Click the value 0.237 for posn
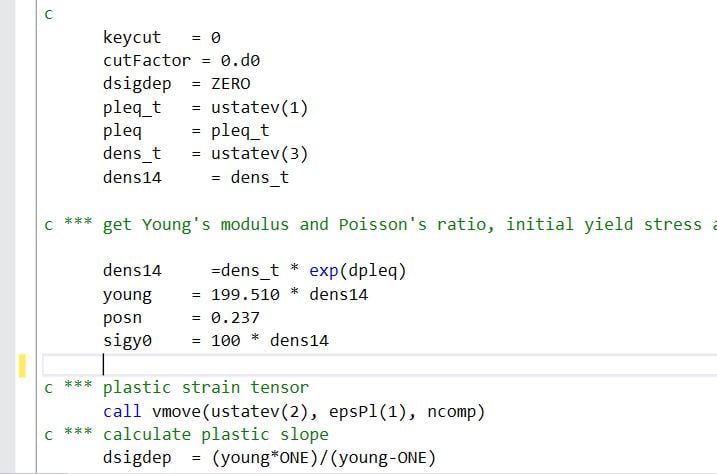The height and width of the screenshot is (474, 717). [235, 318]
